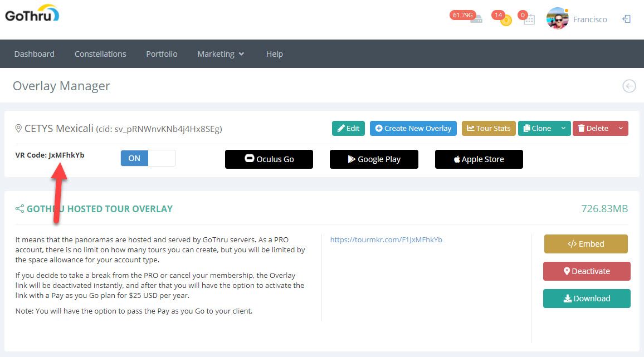Click the Apple Store button

tap(479, 159)
